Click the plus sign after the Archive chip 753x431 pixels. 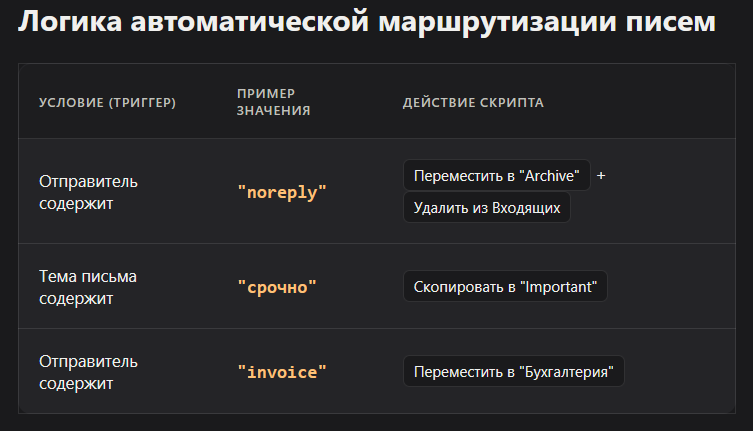[x=601, y=176]
